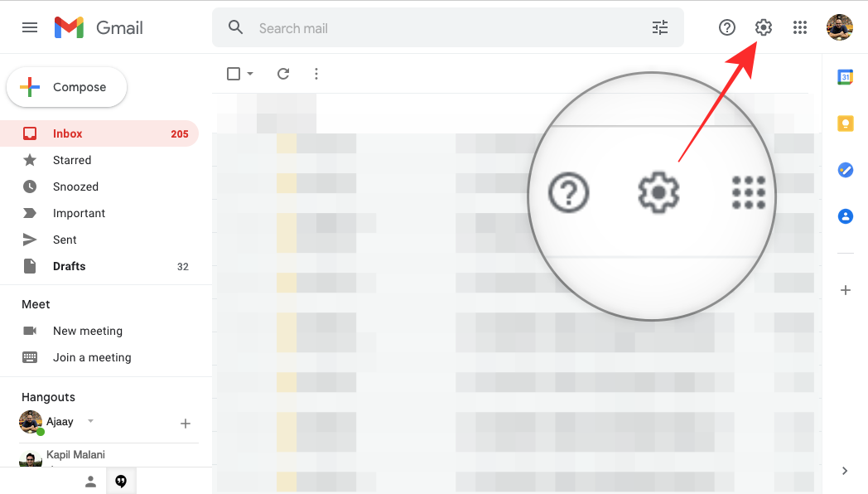The width and height of the screenshot is (868, 494).
Task: Open the Snoozed folder
Action: click(x=99, y=186)
